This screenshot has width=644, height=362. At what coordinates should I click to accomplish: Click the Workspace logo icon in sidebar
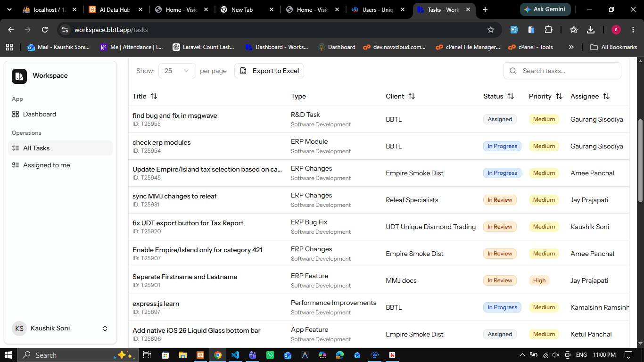[x=19, y=76]
